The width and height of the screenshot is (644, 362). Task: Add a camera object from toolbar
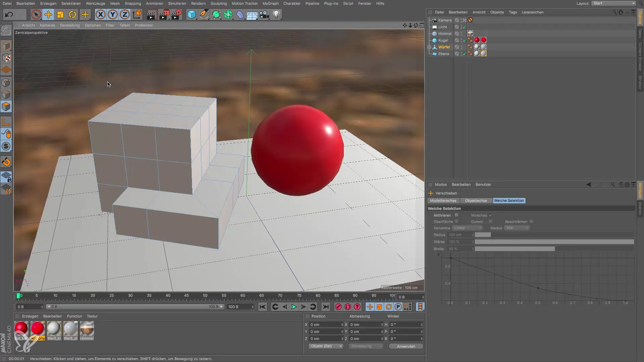264,14
